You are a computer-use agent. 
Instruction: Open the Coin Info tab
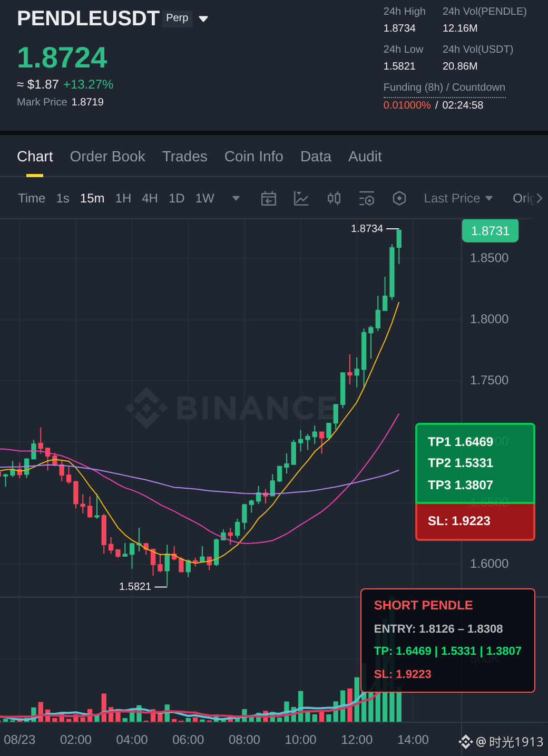[253, 157]
